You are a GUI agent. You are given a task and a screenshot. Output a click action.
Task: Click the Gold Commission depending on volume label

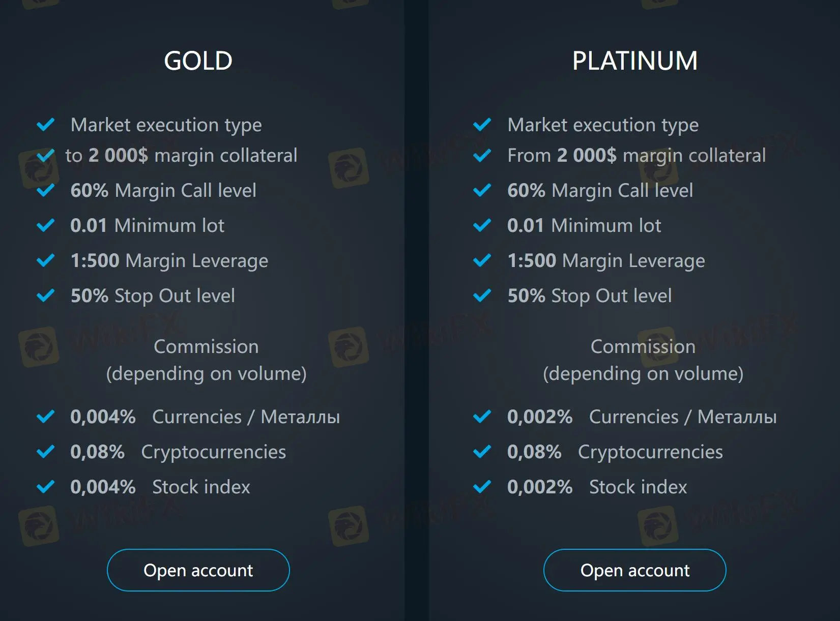(x=206, y=360)
